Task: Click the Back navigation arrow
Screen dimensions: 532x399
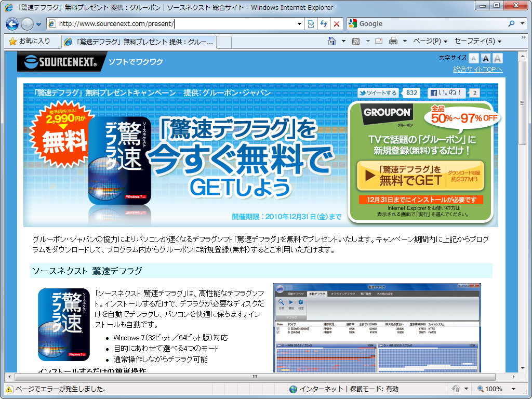Action: tap(11, 24)
